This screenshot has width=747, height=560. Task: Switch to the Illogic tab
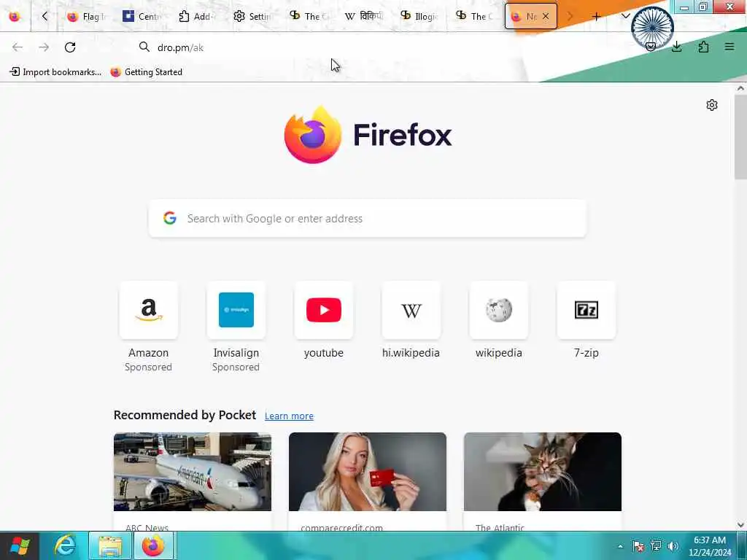point(419,17)
